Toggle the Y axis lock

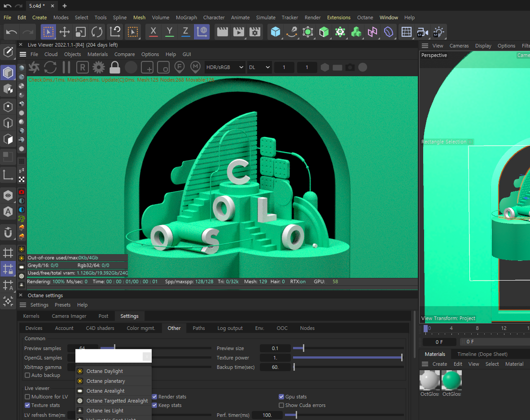169,32
